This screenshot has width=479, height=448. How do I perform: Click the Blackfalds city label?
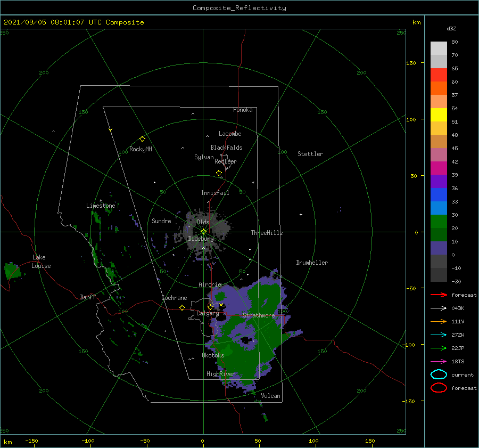[226, 148]
